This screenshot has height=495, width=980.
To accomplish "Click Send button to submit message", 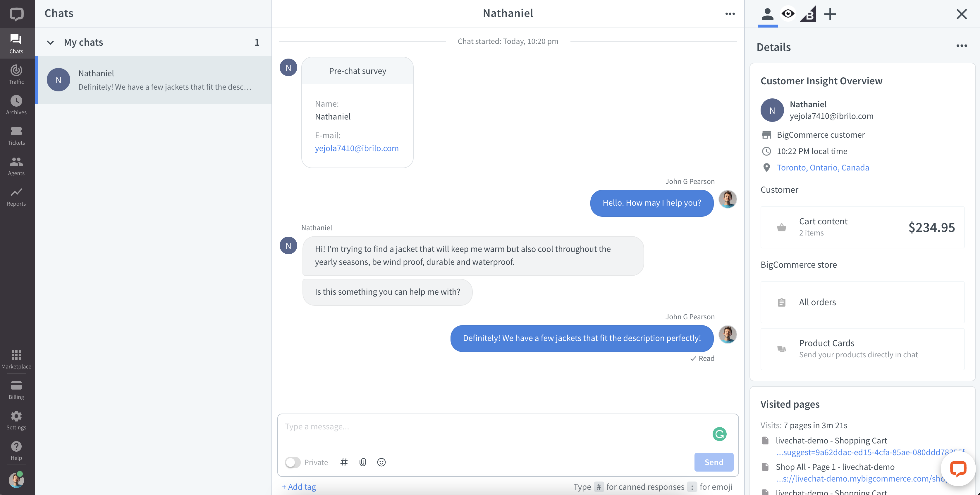I will tap(713, 462).
